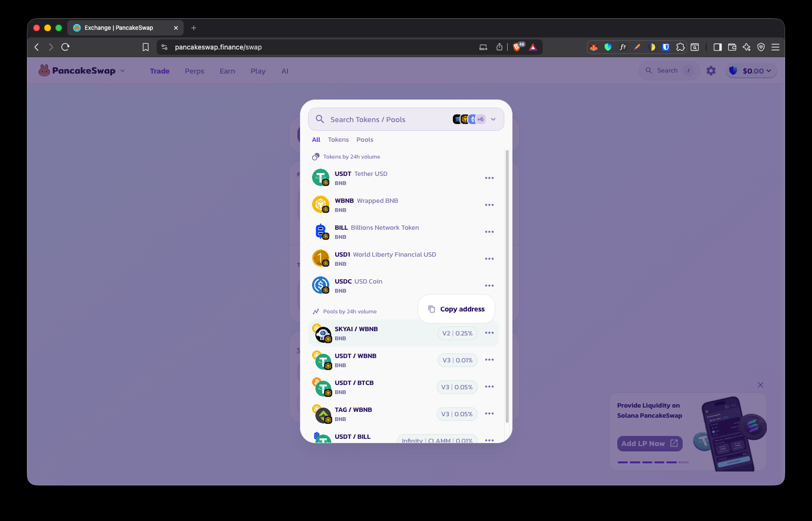Click the USD1 token icon
Image resolution: width=812 pixels, height=521 pixels.
(x=321, y=259)
